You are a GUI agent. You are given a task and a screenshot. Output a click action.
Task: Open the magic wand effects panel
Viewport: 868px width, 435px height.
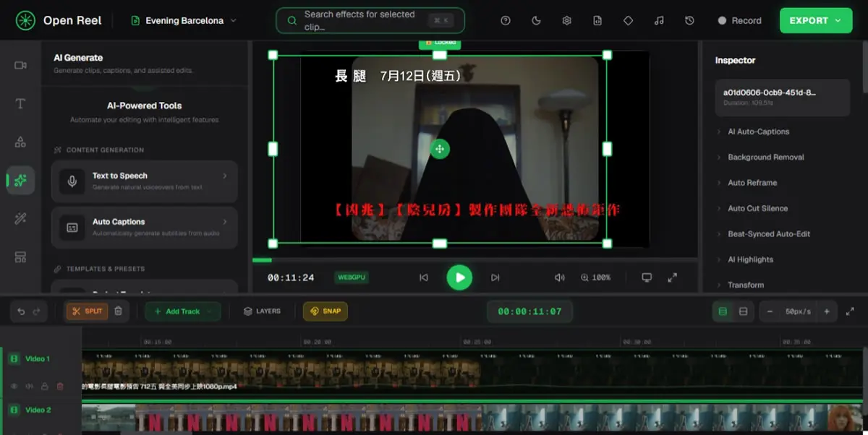click(x=20, y=219)
